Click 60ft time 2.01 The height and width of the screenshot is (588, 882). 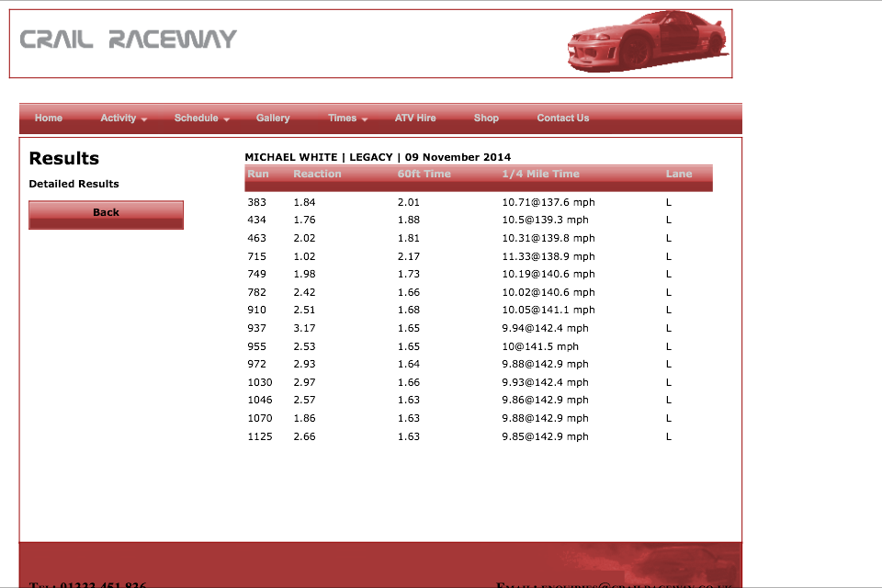(409, 202)
